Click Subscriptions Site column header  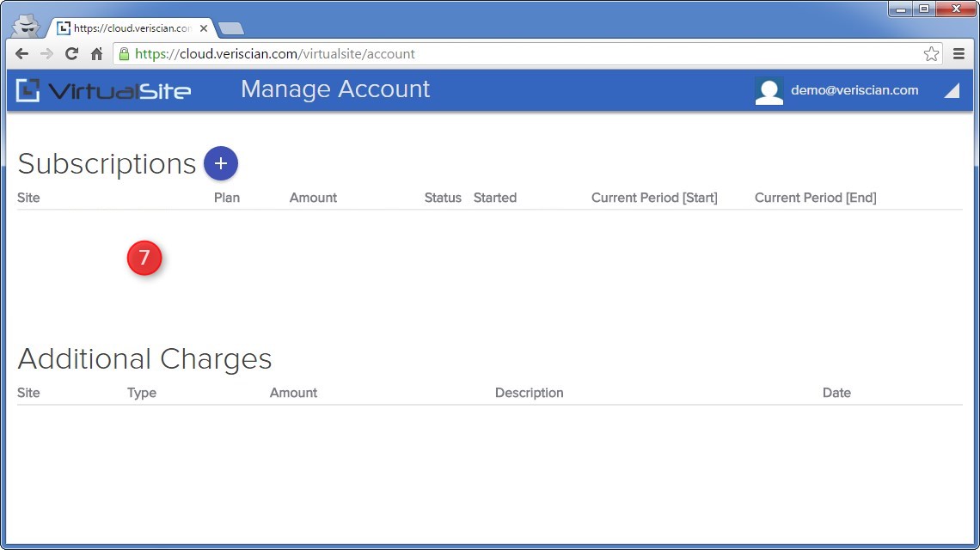tap(28, 198)
